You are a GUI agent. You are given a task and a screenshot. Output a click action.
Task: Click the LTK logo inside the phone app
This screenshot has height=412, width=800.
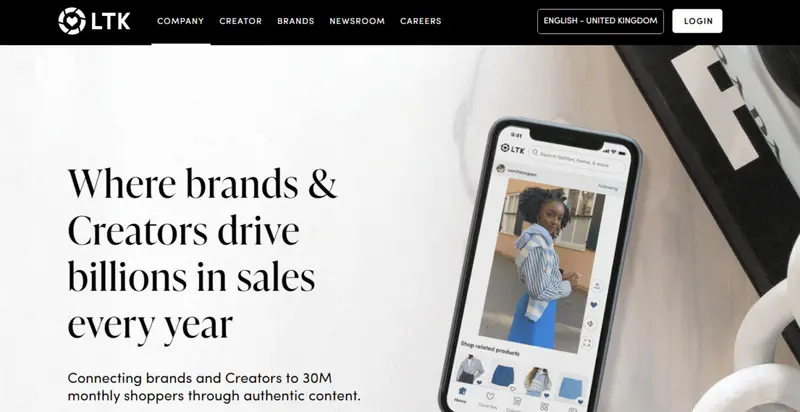click(x=512, y=149)
